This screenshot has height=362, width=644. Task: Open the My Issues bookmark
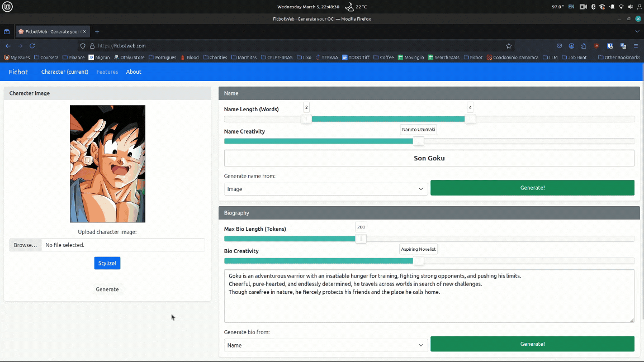coord(17,58)
